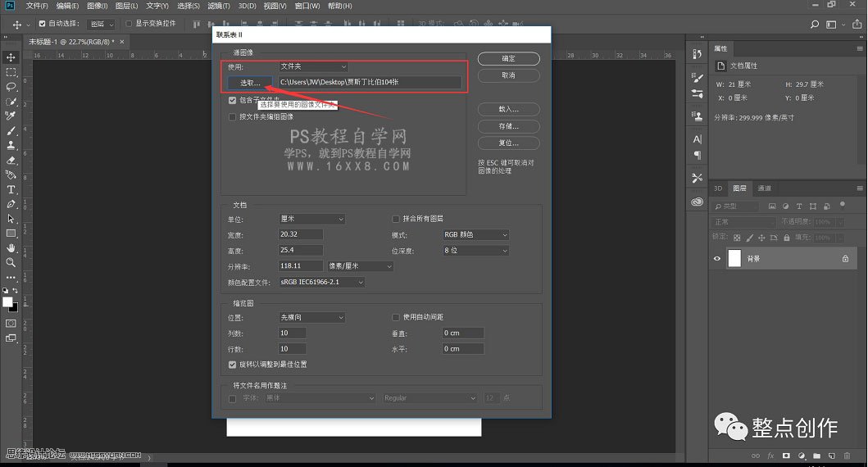Select the Pen tool
Viewport: 868px width, 467px height.
pos(11,204)
